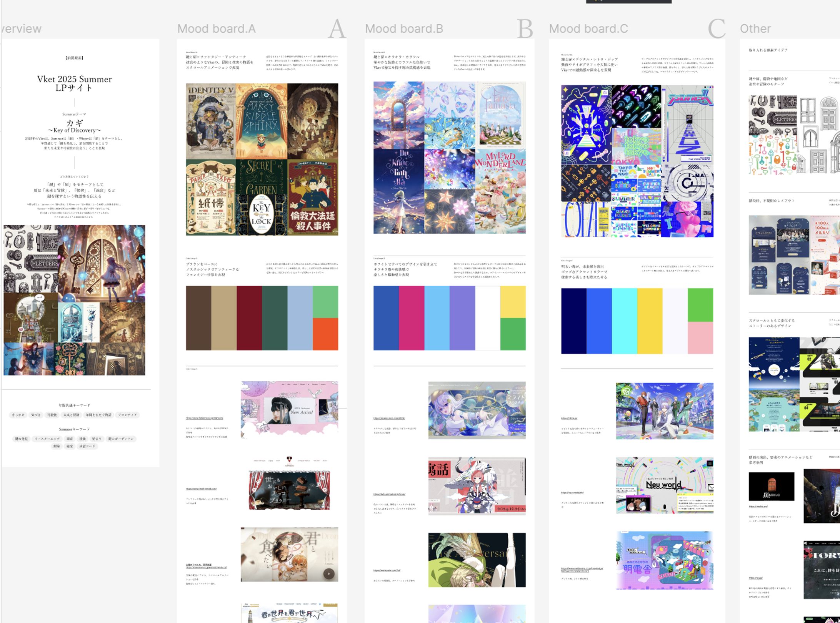Click the orange swatch in Mood board.A palette

click(325, 334)
